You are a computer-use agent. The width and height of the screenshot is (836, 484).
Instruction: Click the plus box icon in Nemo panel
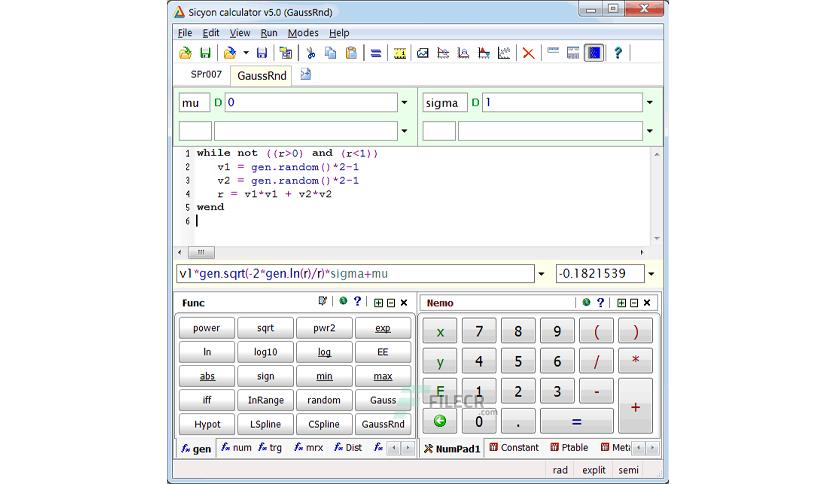621,303
